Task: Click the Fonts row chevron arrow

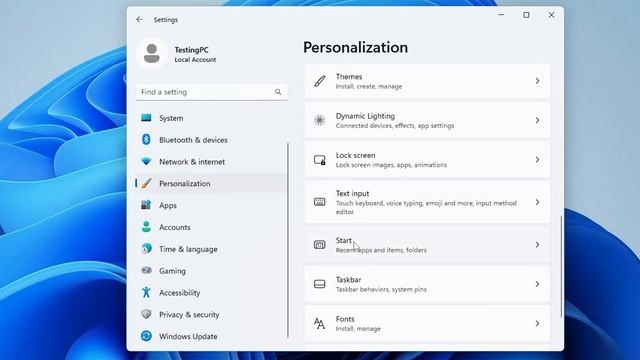Action: (x=537, y=323)
